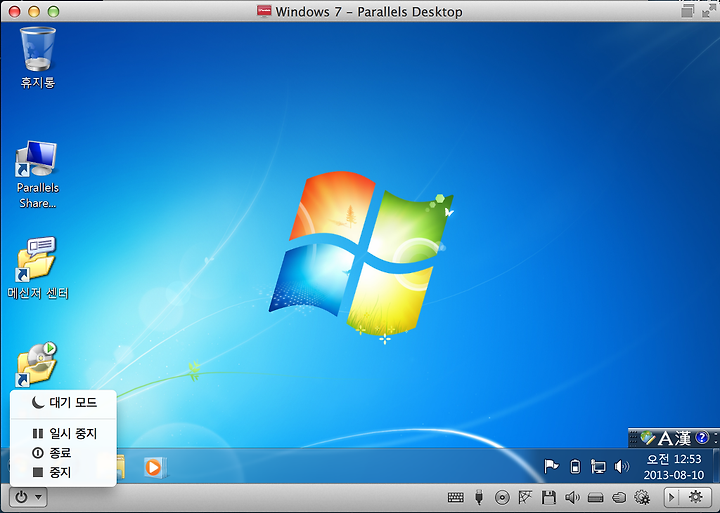
Task: Toggle the 漢 Hanja conversion button
Action: click(x=682, y=438)
